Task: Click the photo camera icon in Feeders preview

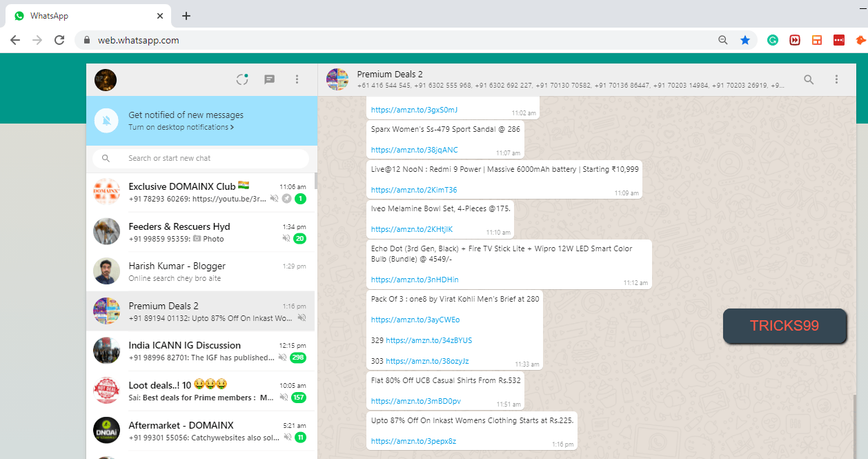Action: [x=197, y=239]
